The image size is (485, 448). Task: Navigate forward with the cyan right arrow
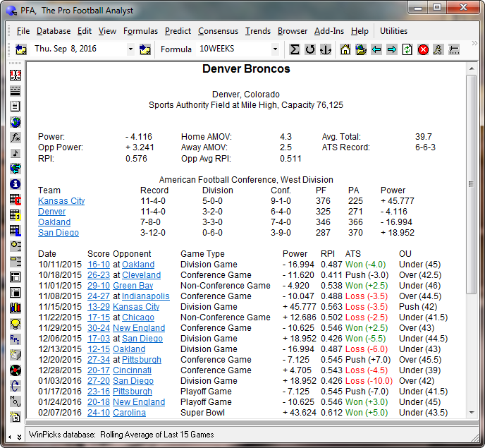pos(391,49)
